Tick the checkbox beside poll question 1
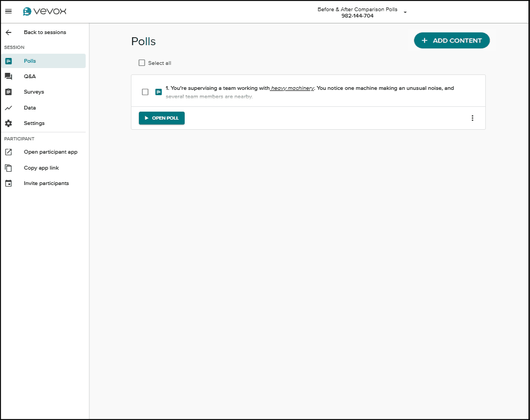This screenshot has height=420, width=530. point(145,92)
